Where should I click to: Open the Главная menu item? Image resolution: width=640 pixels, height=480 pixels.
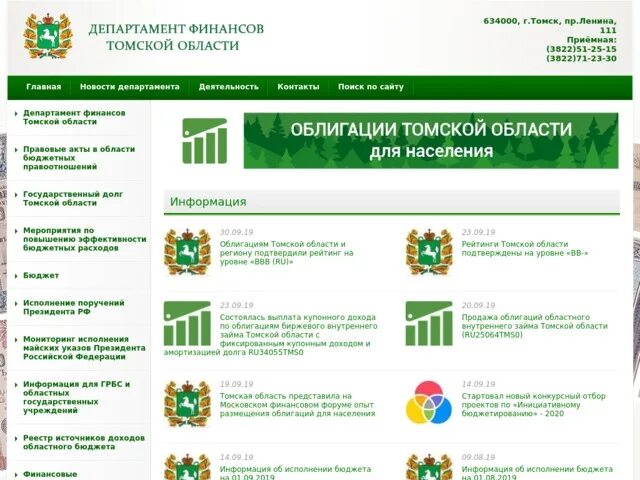coord(44,87)
